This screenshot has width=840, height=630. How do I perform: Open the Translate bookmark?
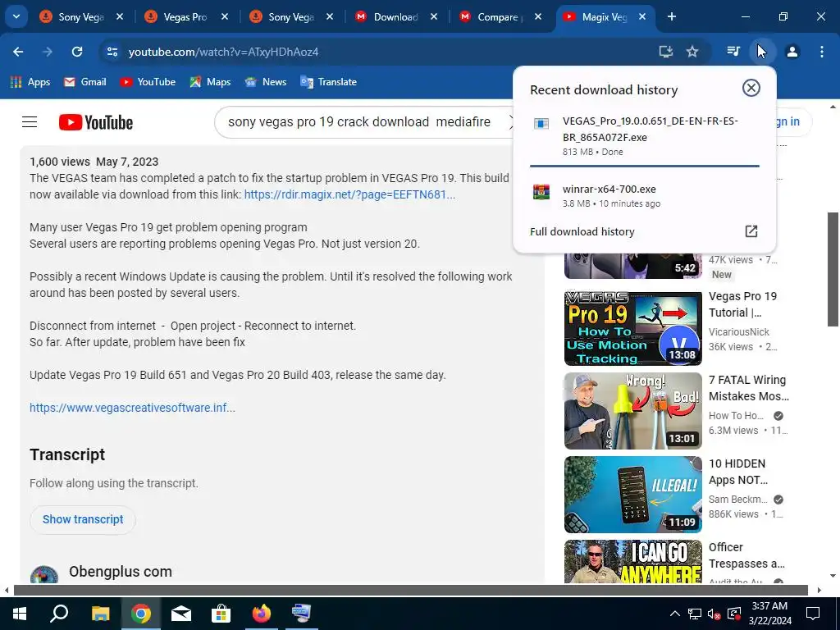[x=329, y=82]
